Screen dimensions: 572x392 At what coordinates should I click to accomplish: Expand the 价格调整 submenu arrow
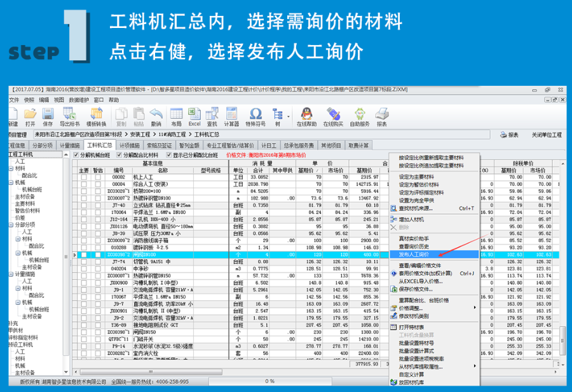coord(476,308)
